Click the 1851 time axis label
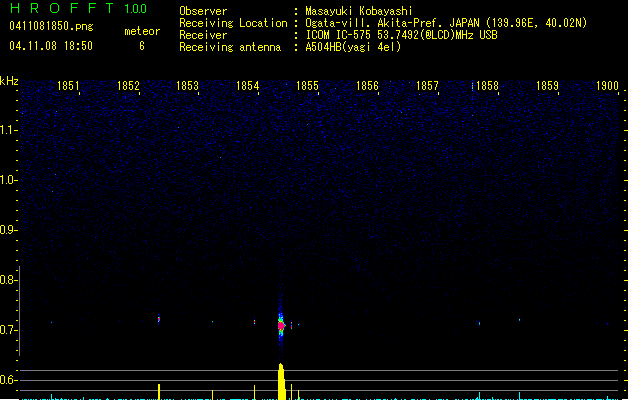Viewport: 629px width, 400px height. pyautogui.click(x=68, y=86)
